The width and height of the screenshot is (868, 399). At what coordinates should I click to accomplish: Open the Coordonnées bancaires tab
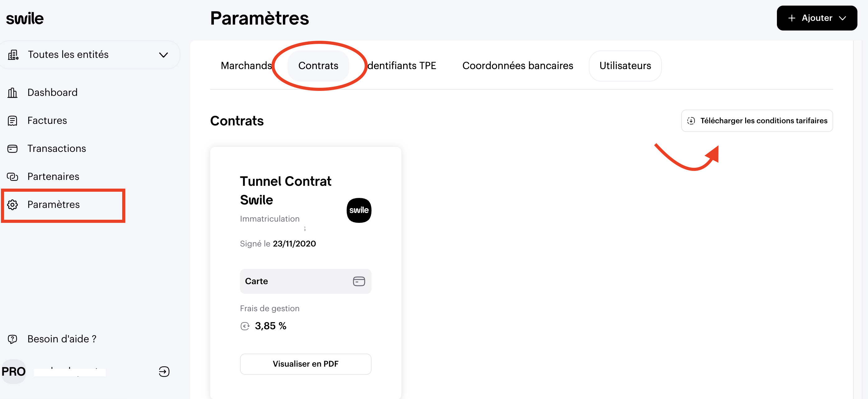coord(517,65)
